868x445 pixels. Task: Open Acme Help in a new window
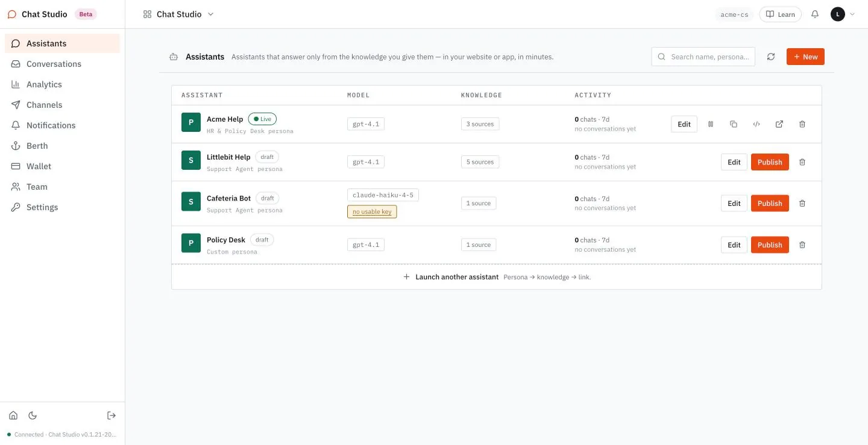tap(779, 124)
